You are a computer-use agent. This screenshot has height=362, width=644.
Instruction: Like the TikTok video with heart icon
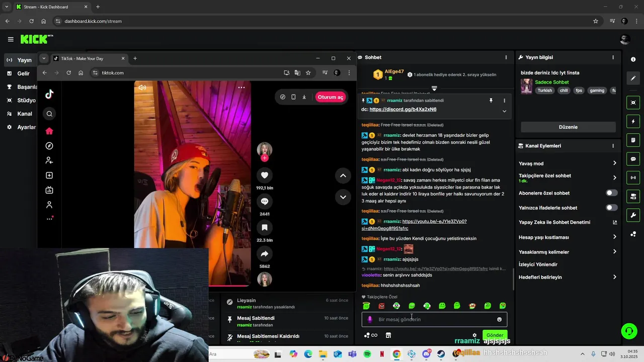tap(265, 175)
